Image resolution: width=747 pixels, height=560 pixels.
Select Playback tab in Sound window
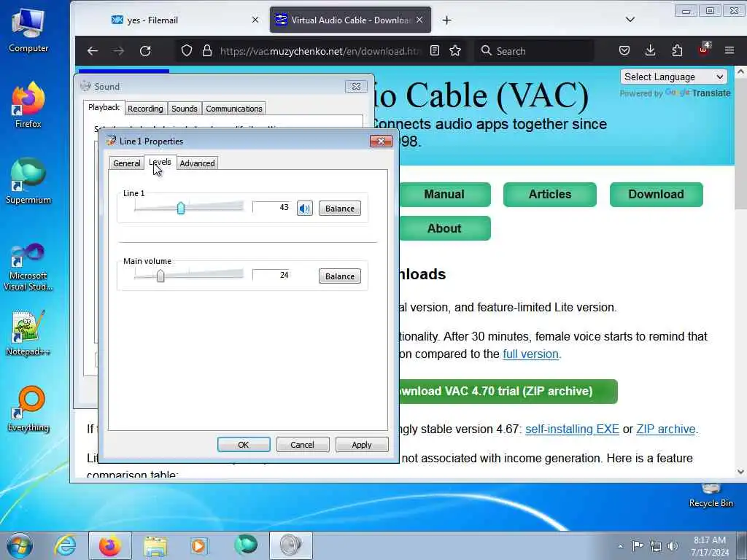(104, 107)
